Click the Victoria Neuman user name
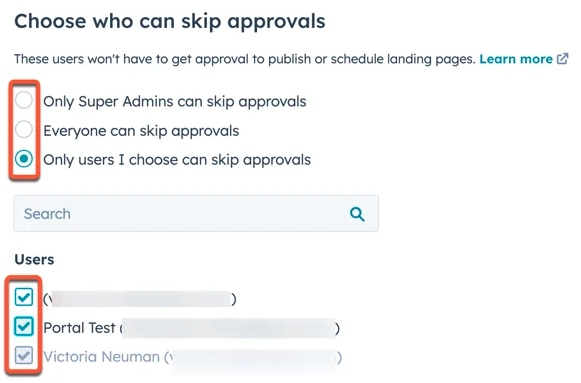This screenshot has width=581, height=383. (101, 357)
